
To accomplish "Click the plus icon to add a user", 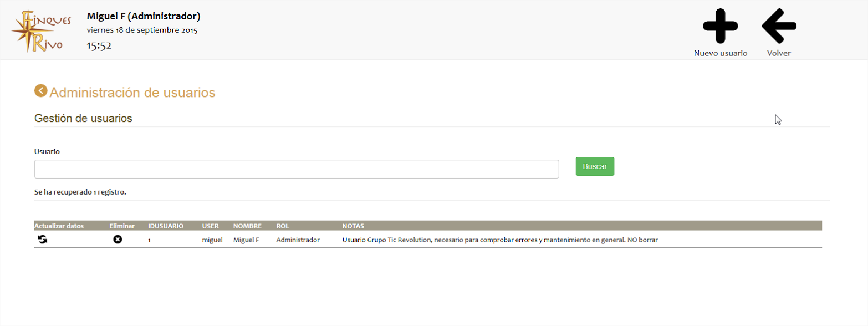I will [720, 26].
